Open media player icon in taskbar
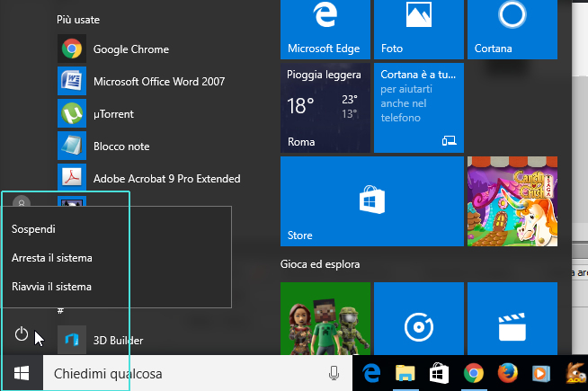Viewport: 588px width, 391px height. point(541,373)
